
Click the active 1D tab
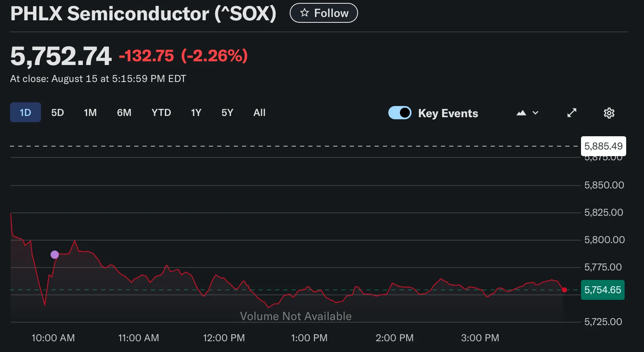point(25,112)
